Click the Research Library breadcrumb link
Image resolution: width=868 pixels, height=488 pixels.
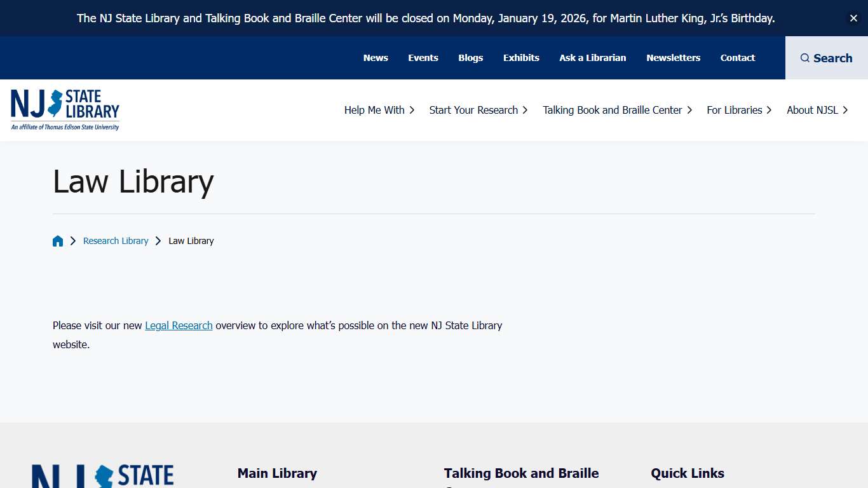pyautogui.click(x=116, y=241)
